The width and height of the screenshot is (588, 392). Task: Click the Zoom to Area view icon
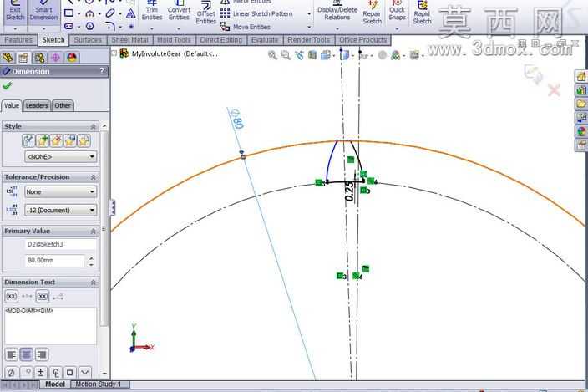(x=286, y=55)
